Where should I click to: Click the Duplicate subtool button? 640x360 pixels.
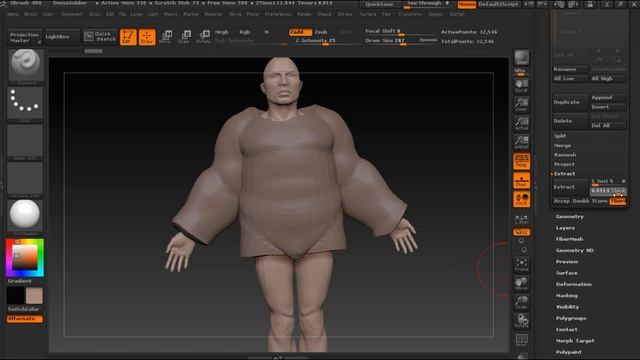click(x=570, y=102)
